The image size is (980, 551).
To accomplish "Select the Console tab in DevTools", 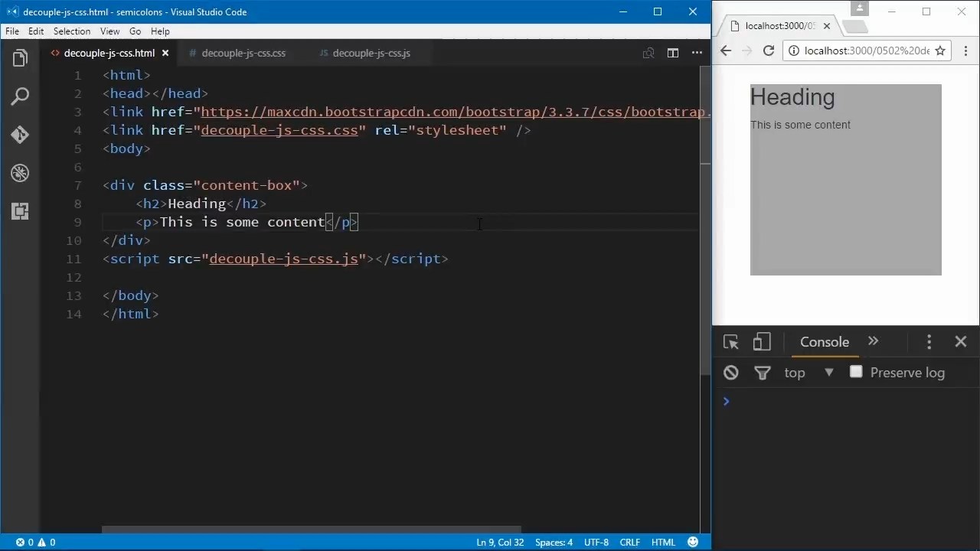I will click(825, 342).
